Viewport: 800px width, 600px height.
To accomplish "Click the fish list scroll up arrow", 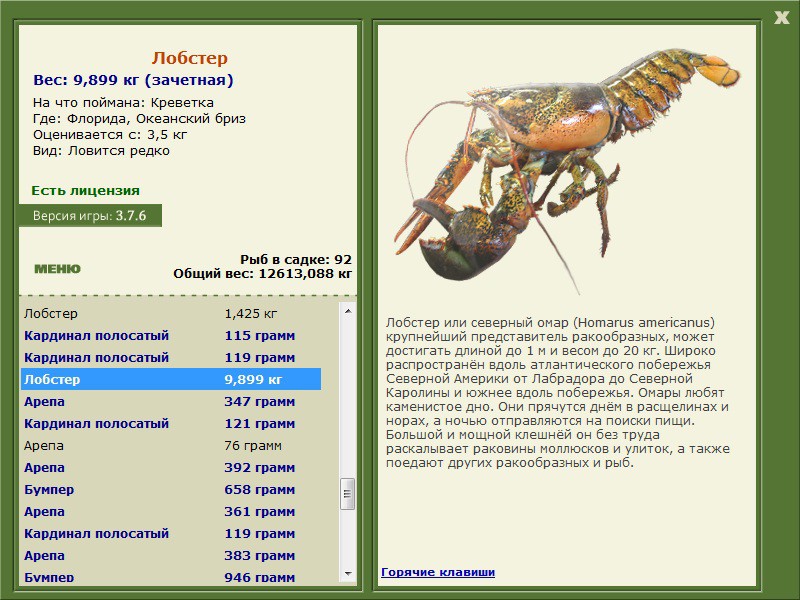I will click(348, 311).
